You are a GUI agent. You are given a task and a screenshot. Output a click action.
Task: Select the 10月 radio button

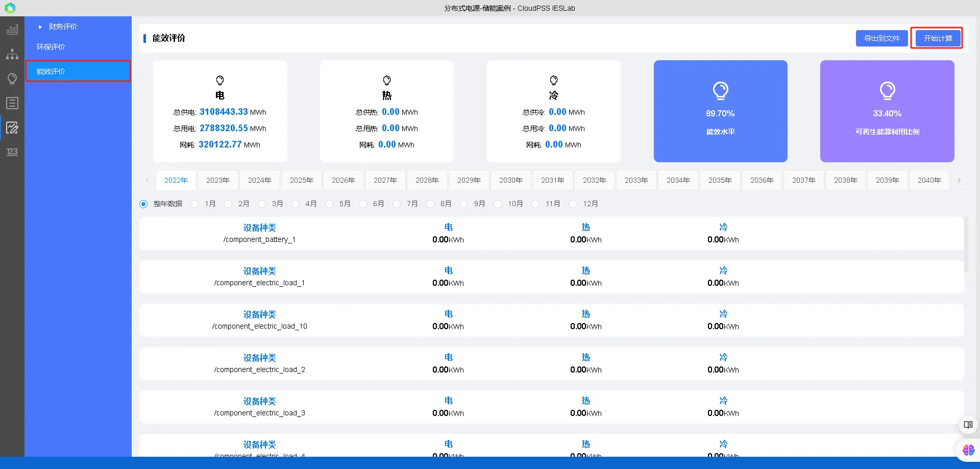point(498,204)
